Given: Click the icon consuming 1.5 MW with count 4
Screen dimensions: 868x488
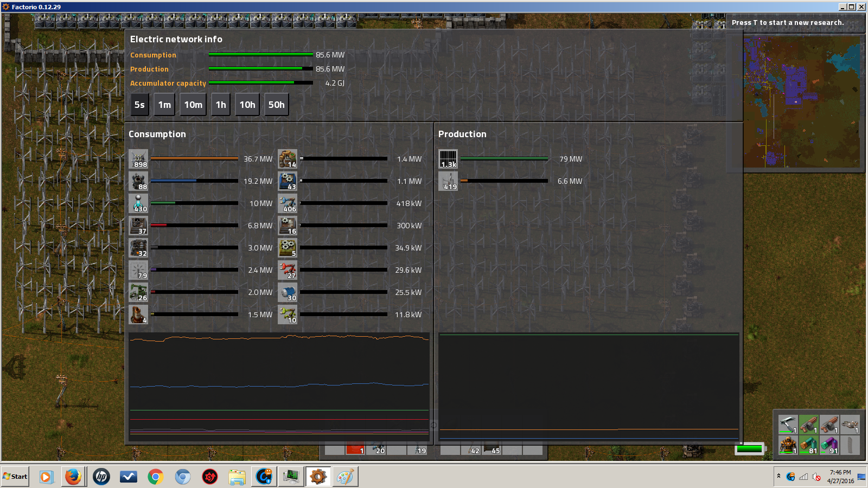Looking at the screenshot, I should [138, 314].
